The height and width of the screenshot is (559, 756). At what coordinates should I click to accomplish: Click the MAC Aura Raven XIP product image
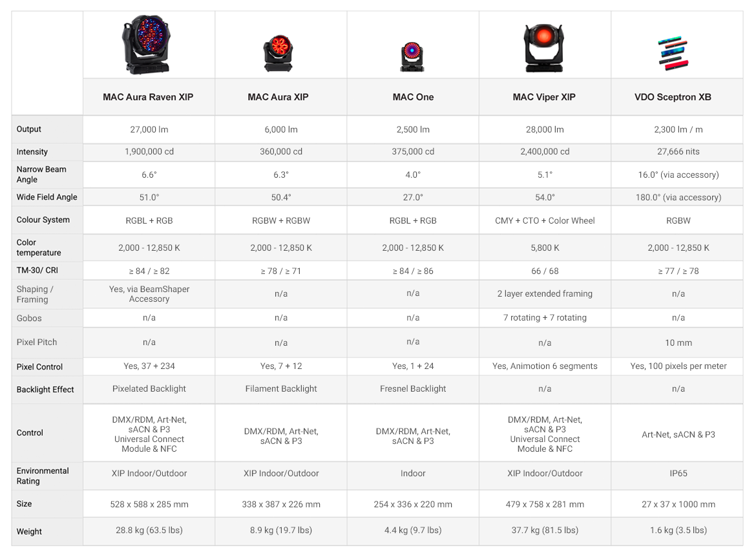(x=147, y=45)
